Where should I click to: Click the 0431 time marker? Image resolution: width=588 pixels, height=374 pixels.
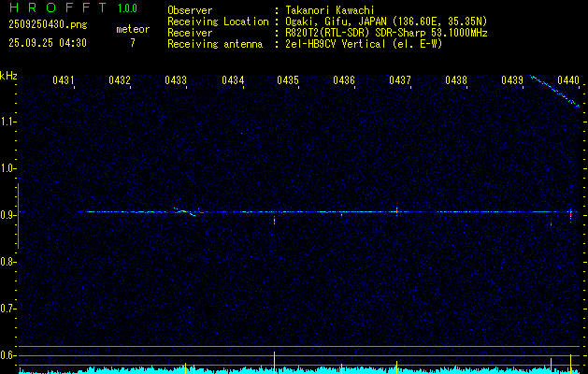(x=63, y=79)
